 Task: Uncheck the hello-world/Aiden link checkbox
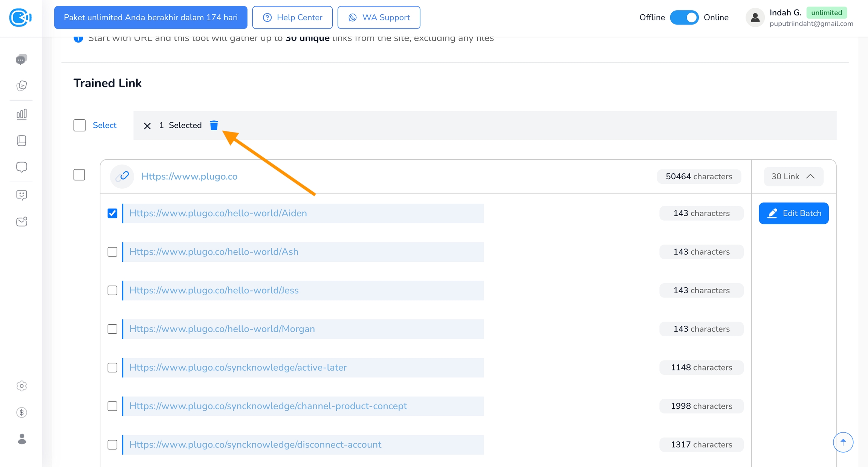tap(112, 213)
